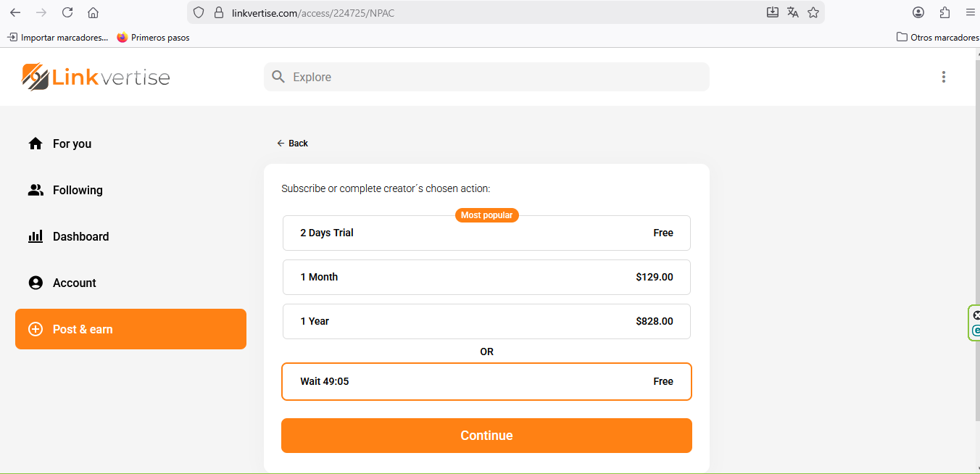Click the browser reload page icon
The width and height of the screenshot is (980, 474).
coord(67,12)
